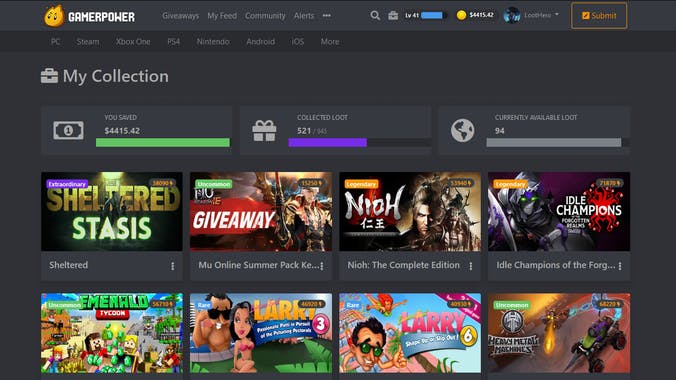Click the Extraordinary badge on Sheltered

[67, 184]
